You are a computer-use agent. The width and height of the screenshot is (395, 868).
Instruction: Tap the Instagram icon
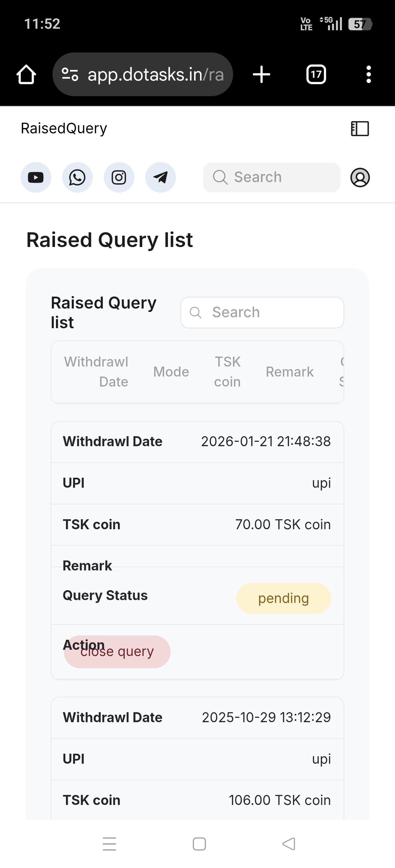[x=119, y=177]
